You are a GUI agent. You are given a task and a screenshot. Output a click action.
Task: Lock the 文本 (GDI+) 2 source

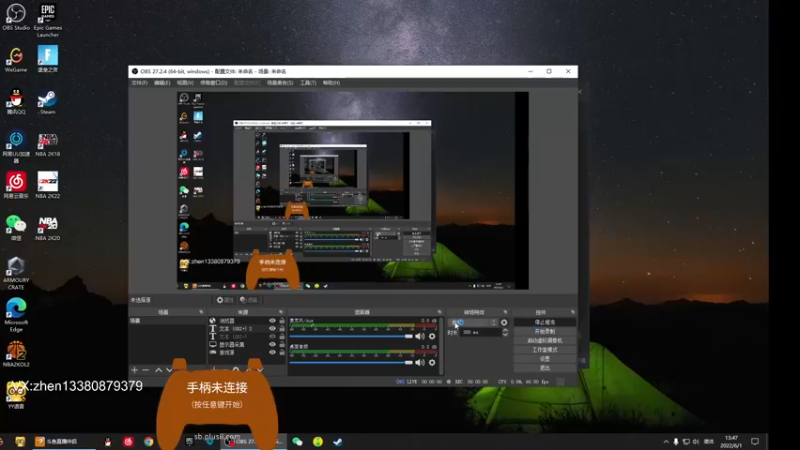[282, 329]
